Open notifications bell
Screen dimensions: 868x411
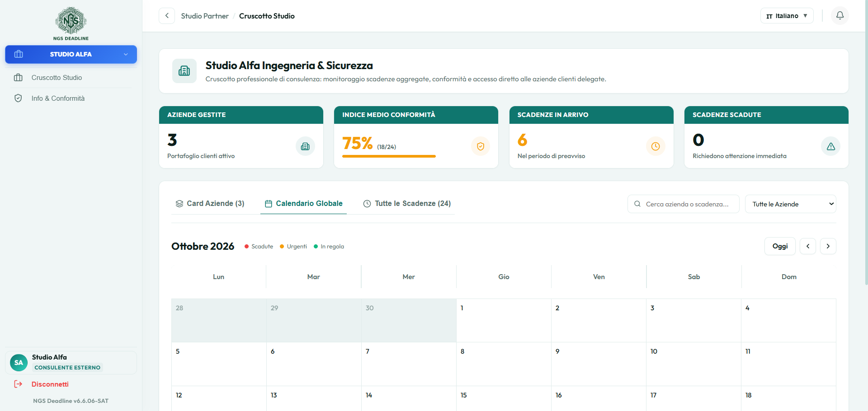click(x=840, y=16)
